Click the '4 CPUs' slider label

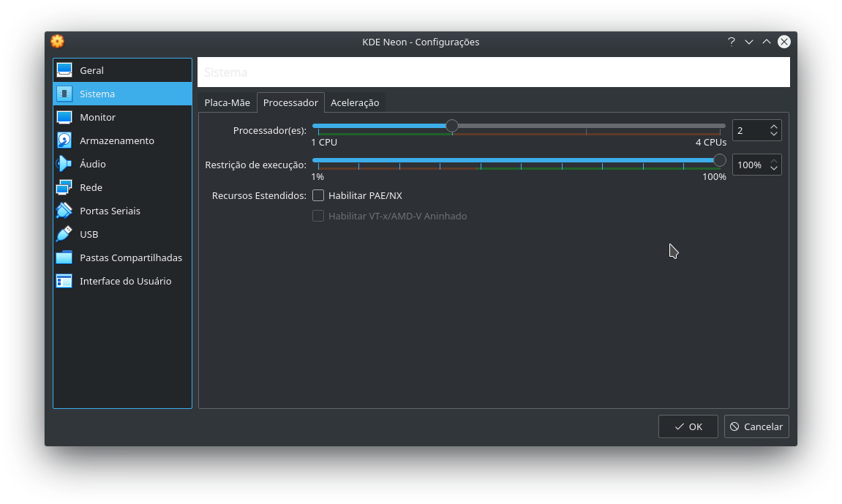[x=711, y=142]
